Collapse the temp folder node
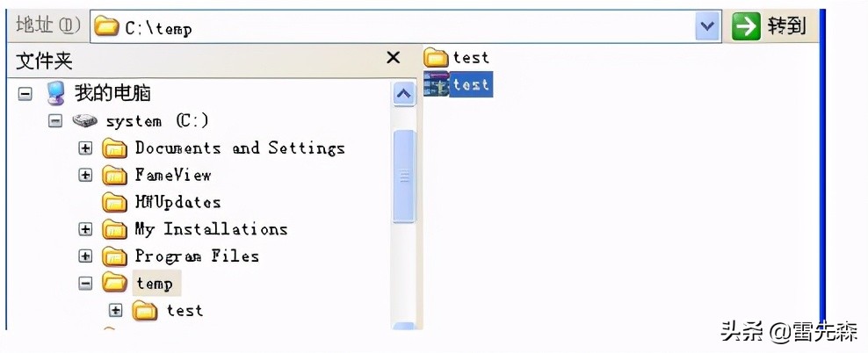This screenshot has width=868, height=353. click(x=85, y=284)
